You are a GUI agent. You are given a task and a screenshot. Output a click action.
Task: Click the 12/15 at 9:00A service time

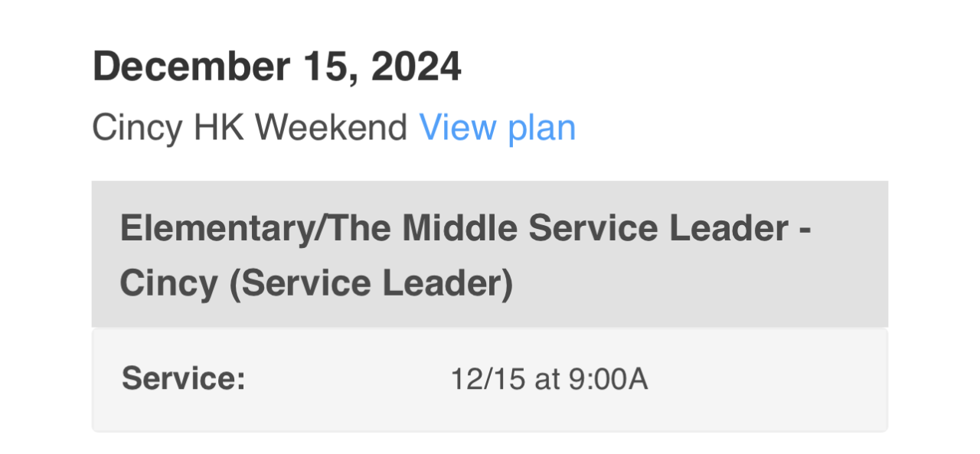point(549,379)
